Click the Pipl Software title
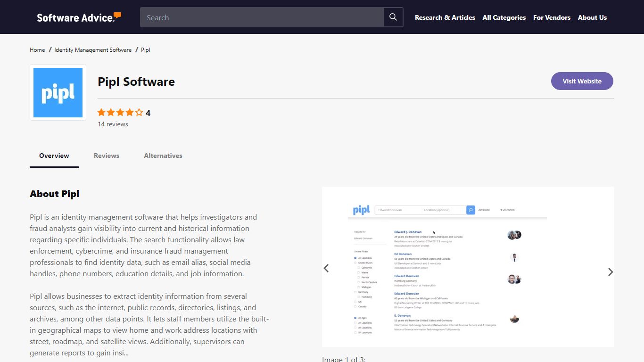This screenshot has width=644, height=362. (136, 82)
